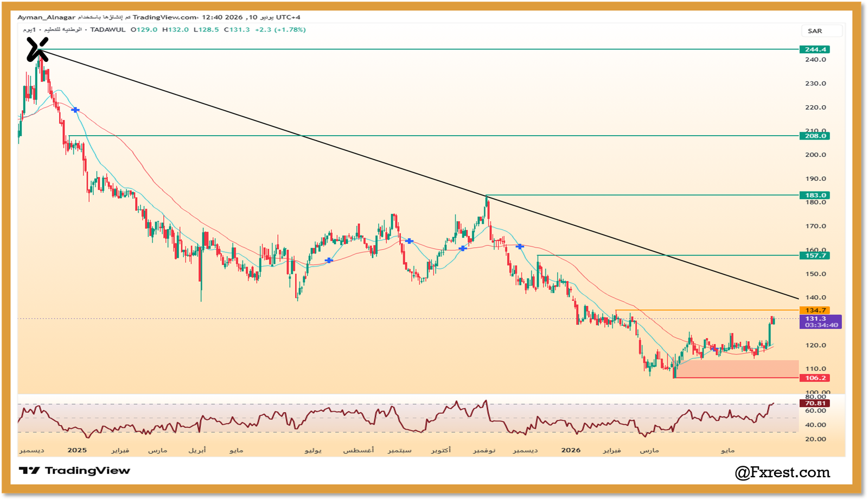Screen dimensions: 868x500
Task: Click the 2026 label on time axis
Action: point(571,450)
